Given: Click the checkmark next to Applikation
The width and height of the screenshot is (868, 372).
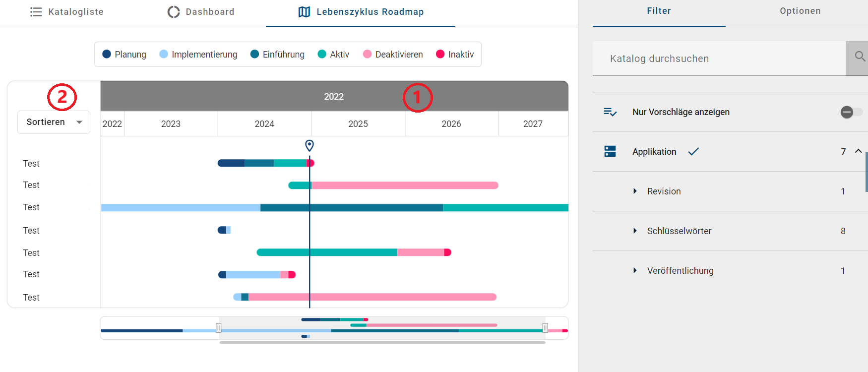Looking at the screenshot, I should pyautogui.click(x=693, y=151).
